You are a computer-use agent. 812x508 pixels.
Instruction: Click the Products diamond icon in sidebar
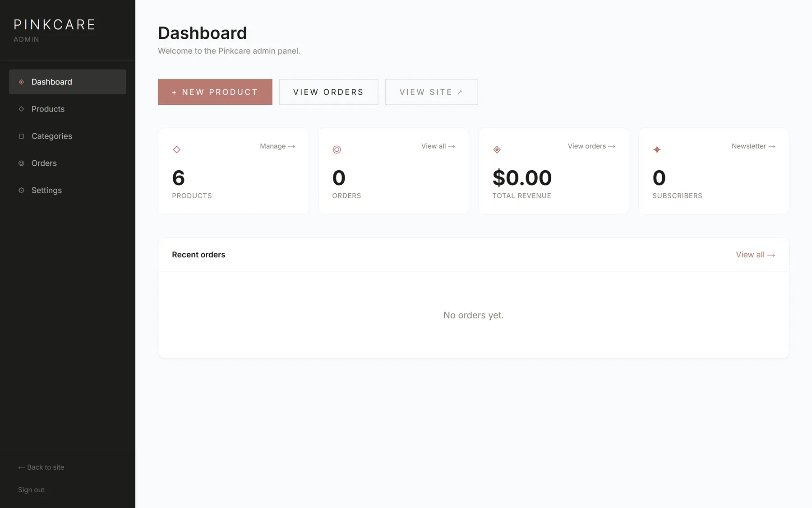[21, 109]
